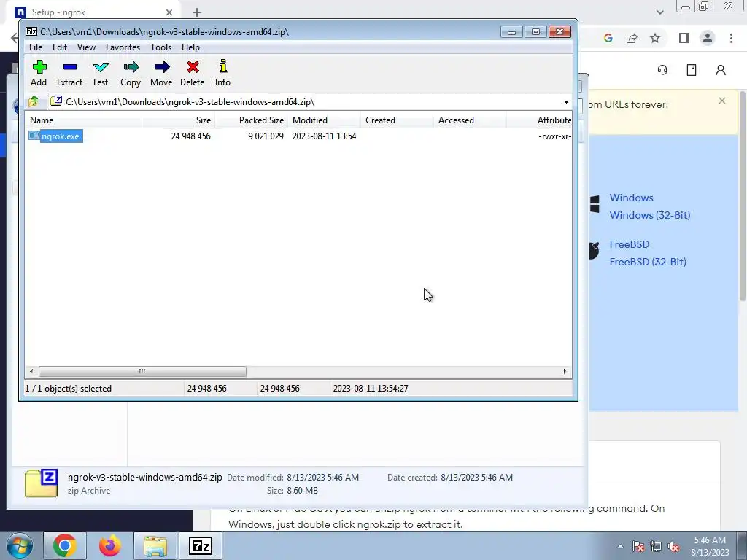Viewport: 747px width, 560px height.
Task: Sort by the Name column header
Action: [x=83, y=120]
